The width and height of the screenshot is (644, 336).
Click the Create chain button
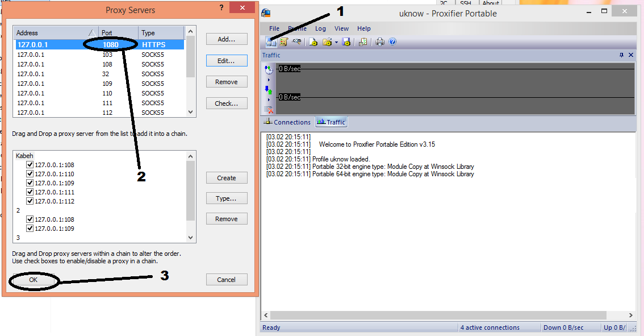[x=227, y=177]
